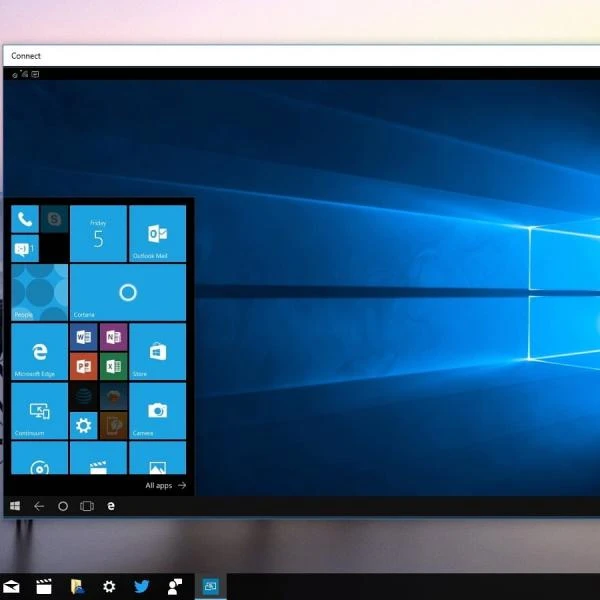The height and width of the screenshot is (600, 600).
Task: Open the Settings gear tile
Action: tap(84, 426)
